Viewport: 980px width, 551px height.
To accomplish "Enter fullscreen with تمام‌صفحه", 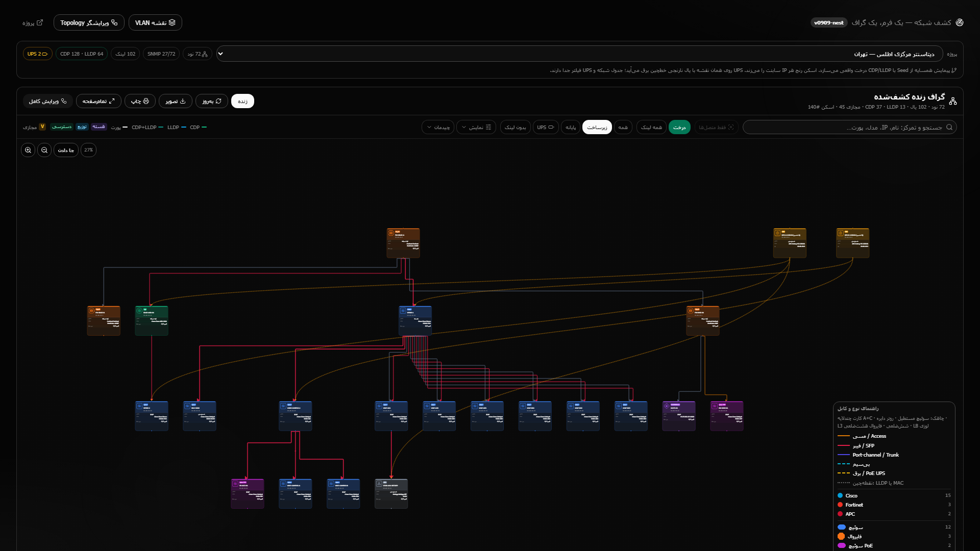I will (99, 101).
